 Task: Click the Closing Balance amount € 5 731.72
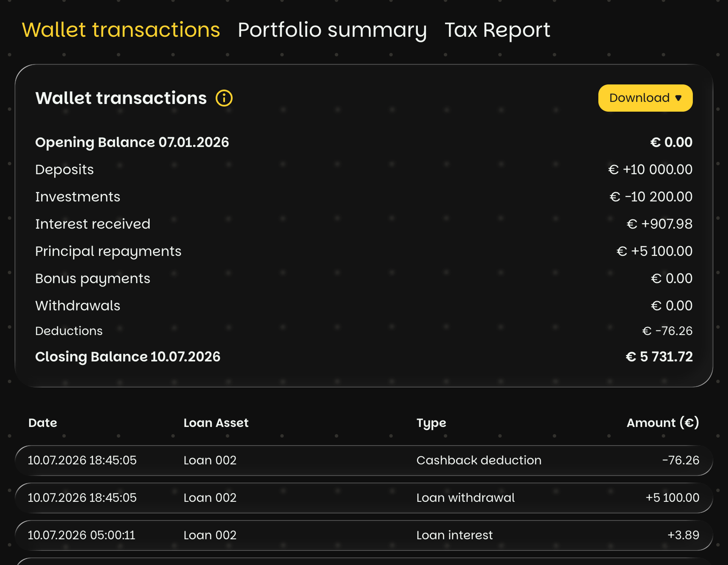point(659,357)
